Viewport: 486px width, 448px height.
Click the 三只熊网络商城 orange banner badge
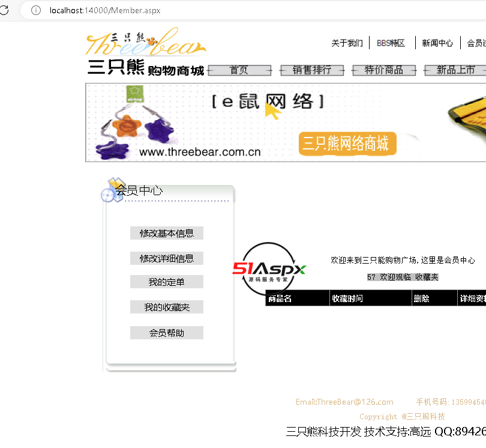(347, 144)
